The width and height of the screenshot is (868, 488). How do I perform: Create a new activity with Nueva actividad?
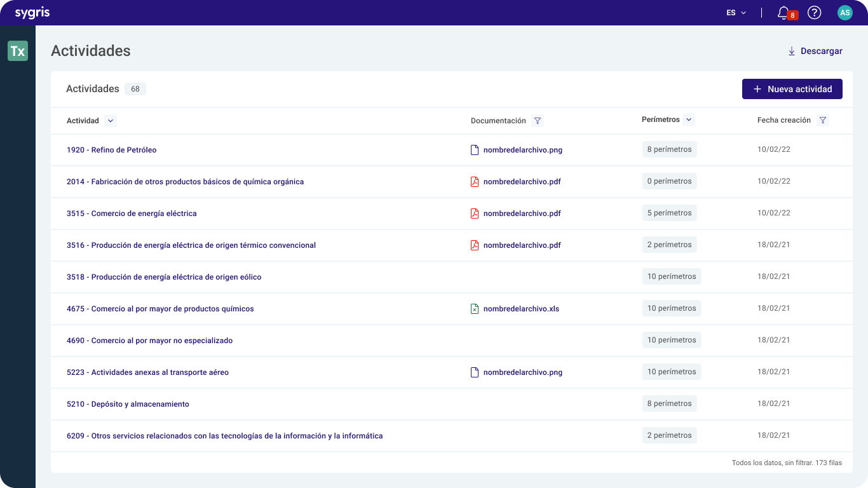(792, 89)
